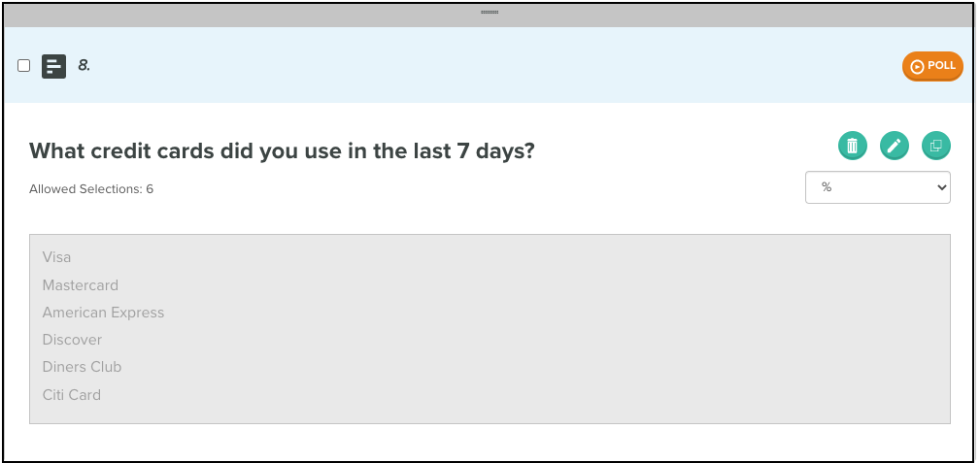Launch the question with the POLL button
The width and height of the screenshot is (980, 463).
(x=932, y=66)
